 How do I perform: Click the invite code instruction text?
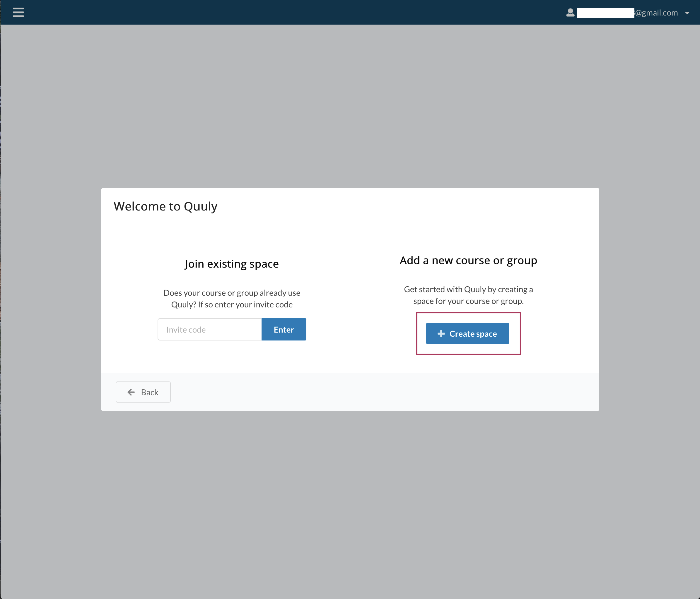click(x=232, y=299)
